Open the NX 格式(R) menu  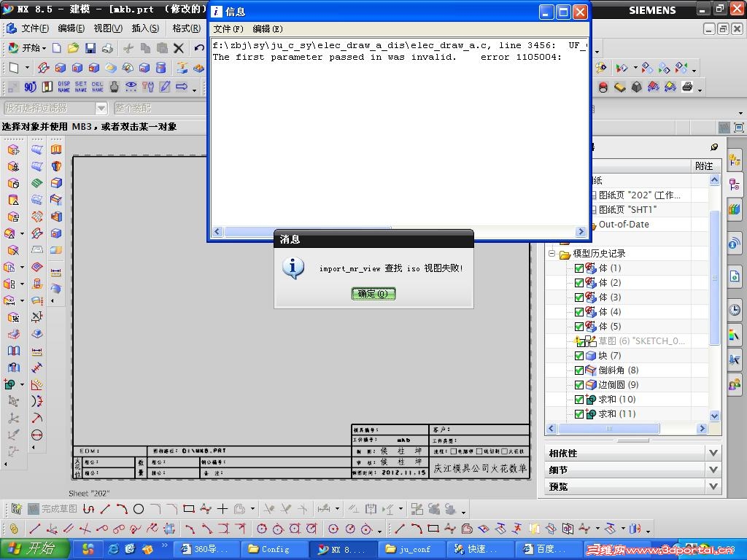[x=186, y=28]
